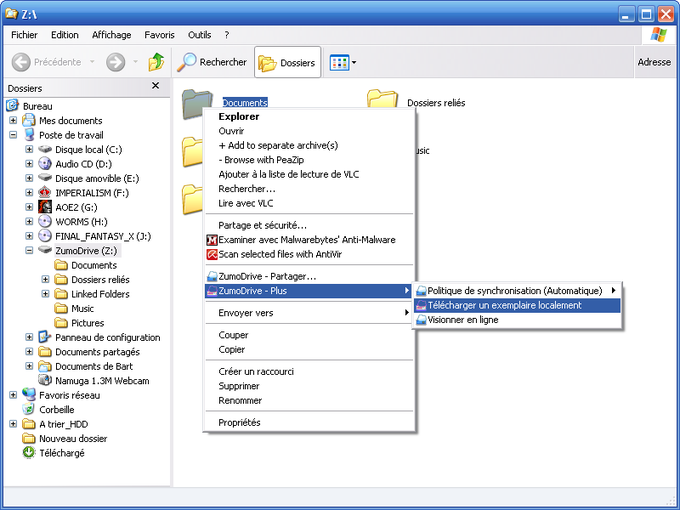
Task: Collapse Poste de travail node
Action: (x=13, y=134)
